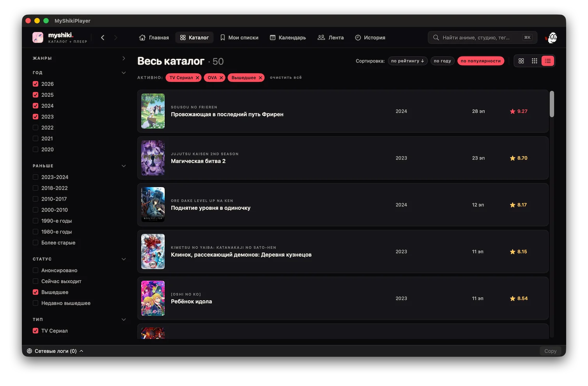The width and height of the screenshot is (588, 386).
Task: Remove the OVA filter chip
Action: 221,78
